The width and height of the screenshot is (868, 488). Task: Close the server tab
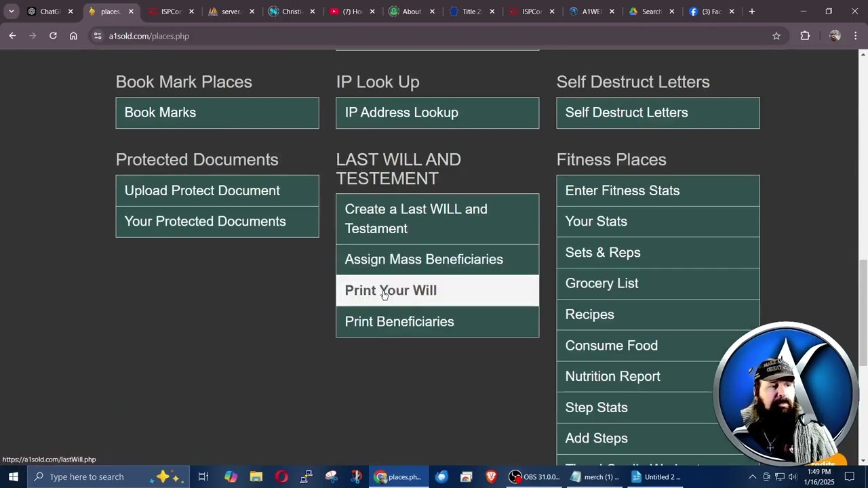252,12
